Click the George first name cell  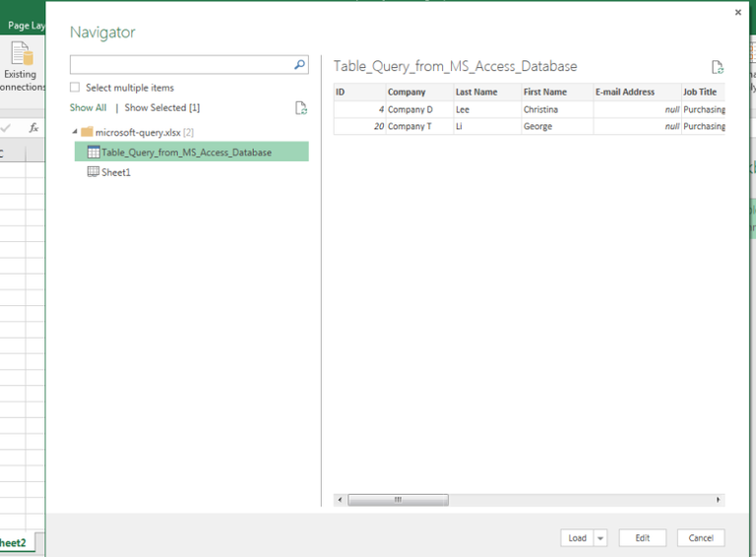pos(557,126)
